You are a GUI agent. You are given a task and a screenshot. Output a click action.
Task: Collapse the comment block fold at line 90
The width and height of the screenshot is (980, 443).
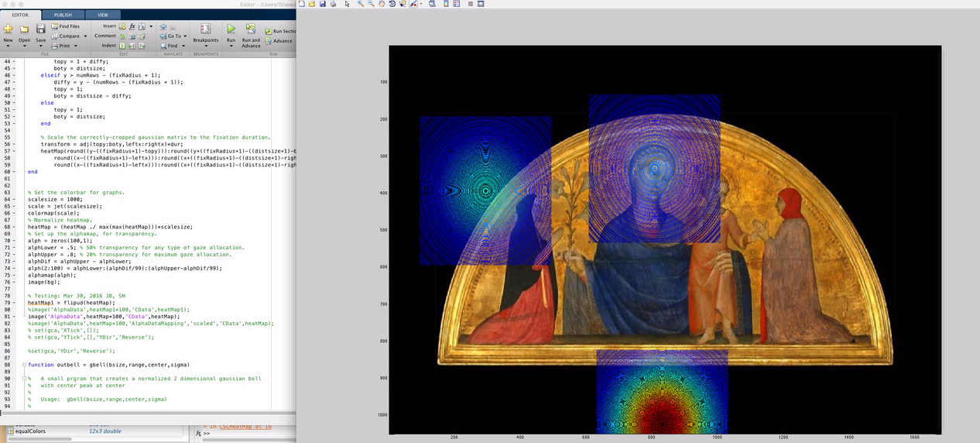coord(24,379)
